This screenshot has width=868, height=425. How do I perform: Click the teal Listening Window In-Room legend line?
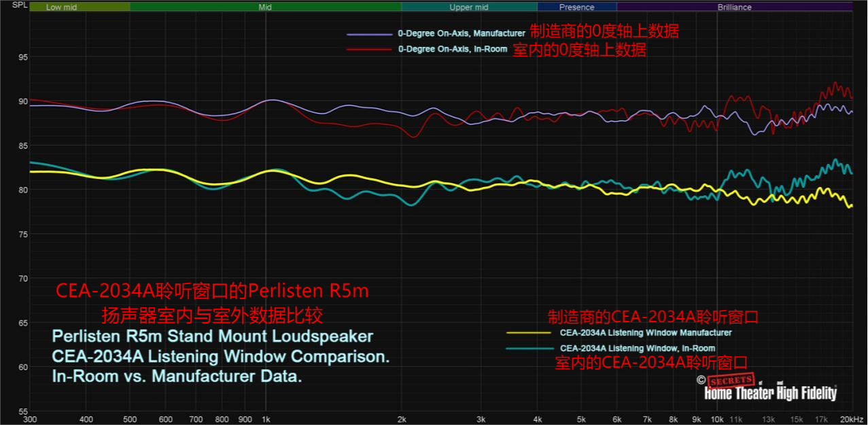527,348
